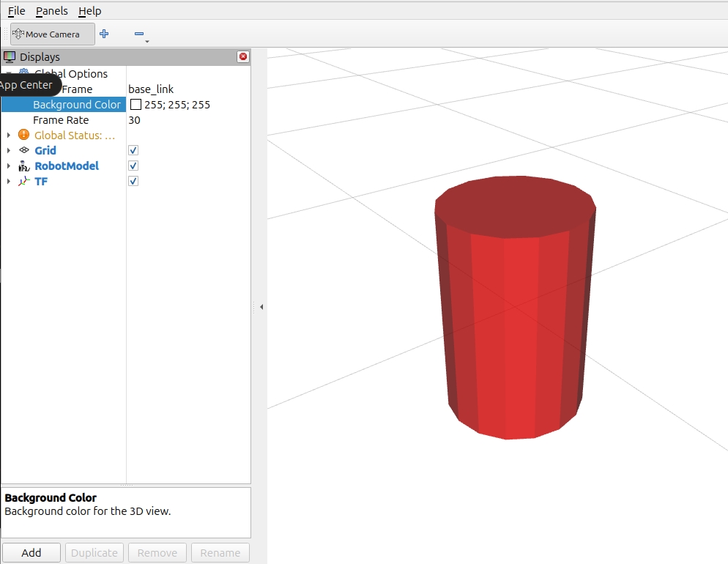Expand the Grid display properties
Screen dimensions: 728x564
(x=8, y=150)
